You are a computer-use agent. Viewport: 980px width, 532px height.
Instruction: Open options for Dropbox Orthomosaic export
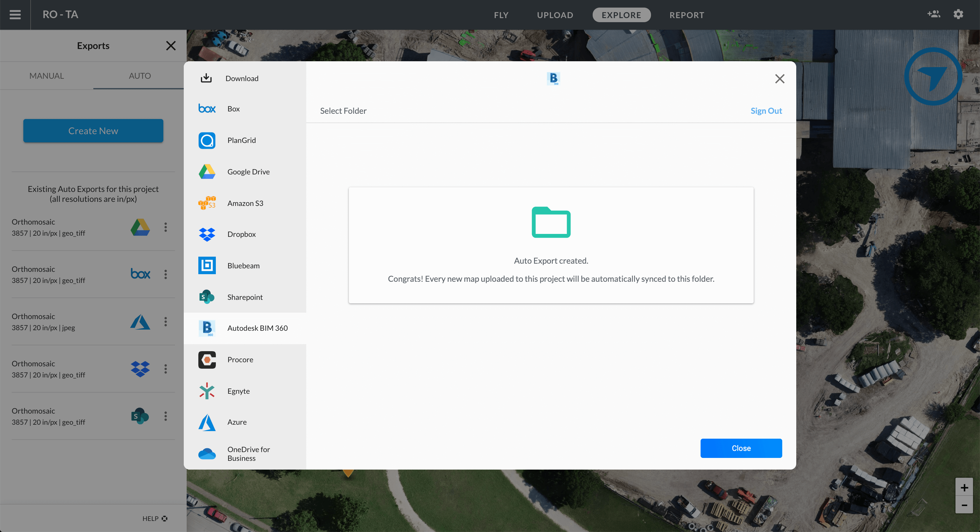pos(165,369)
